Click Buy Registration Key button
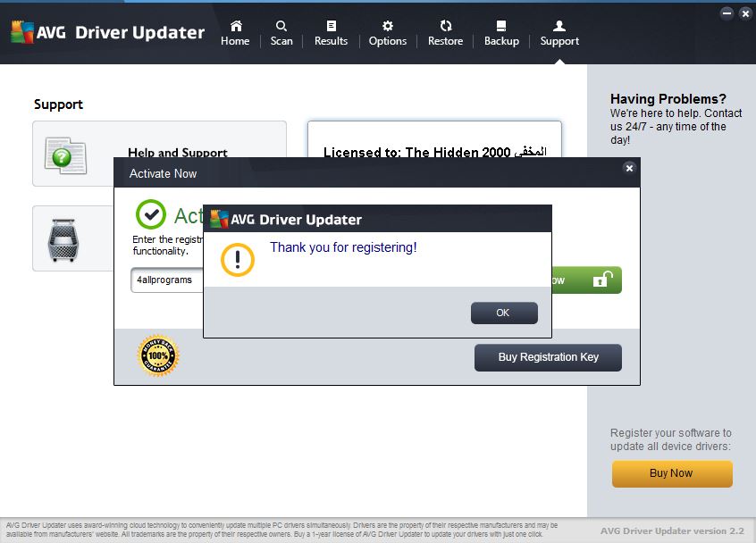This screenshot has height=543, width=756. [548, 357]
